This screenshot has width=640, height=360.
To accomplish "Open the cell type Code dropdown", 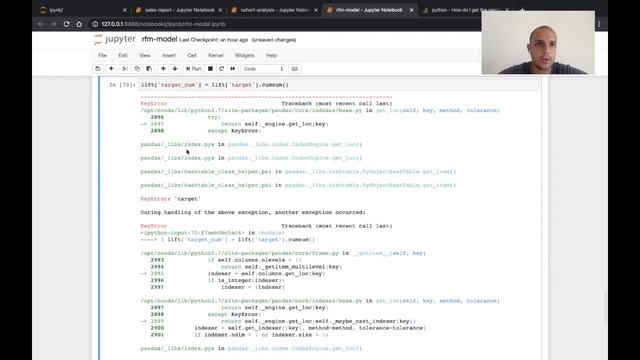I will (263, 69).
